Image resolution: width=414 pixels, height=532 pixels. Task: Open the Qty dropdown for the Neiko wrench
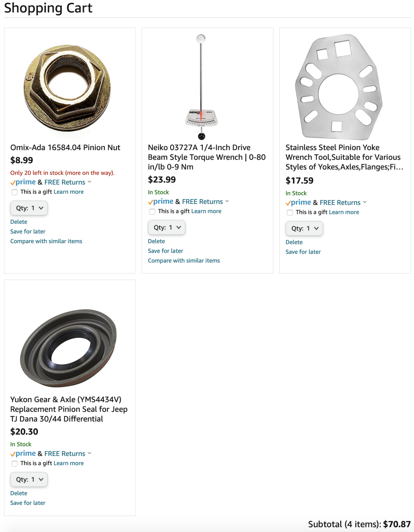click(x=167, y=227)
